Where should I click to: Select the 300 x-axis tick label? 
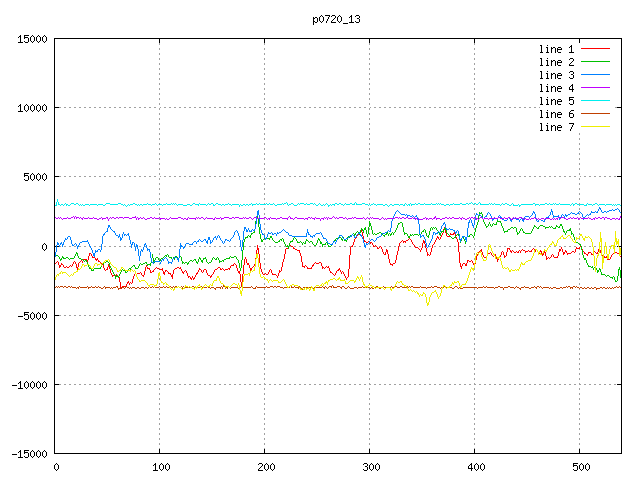370,467
